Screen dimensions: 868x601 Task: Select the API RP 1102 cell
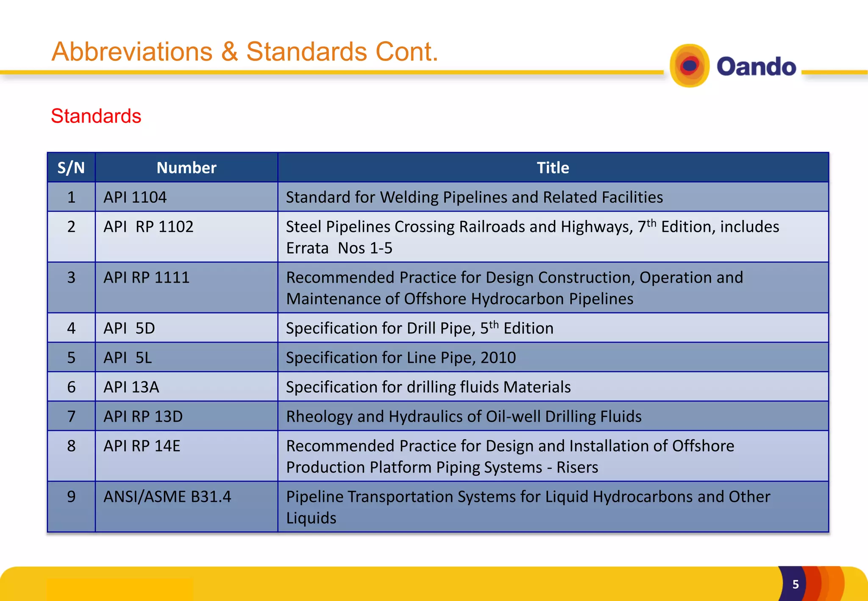click(x=148, y=227)
